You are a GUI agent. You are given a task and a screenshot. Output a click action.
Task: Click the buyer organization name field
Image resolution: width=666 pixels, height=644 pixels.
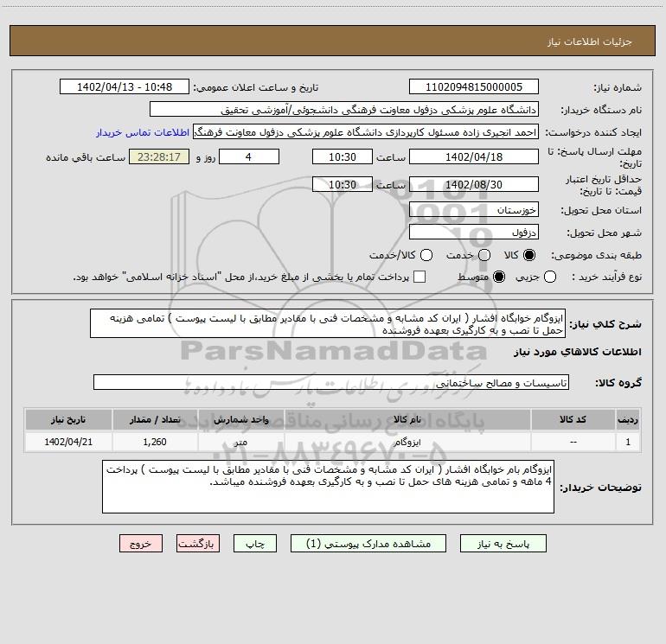344,110
